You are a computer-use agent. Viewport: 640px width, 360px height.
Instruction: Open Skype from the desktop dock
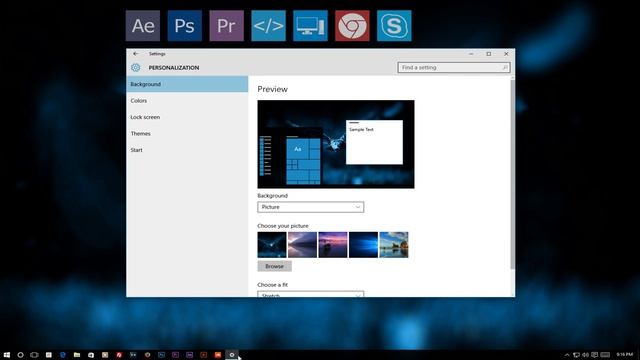pos(394,26)
